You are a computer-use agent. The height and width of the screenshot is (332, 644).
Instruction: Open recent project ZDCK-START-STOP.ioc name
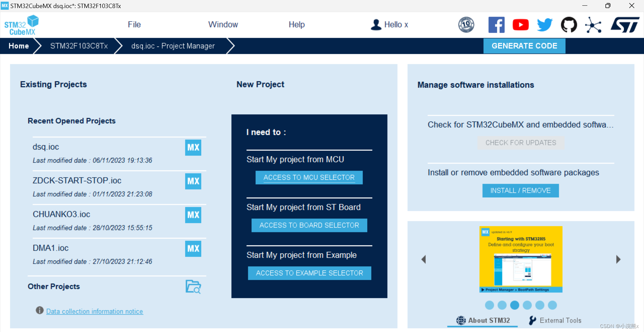77,180
